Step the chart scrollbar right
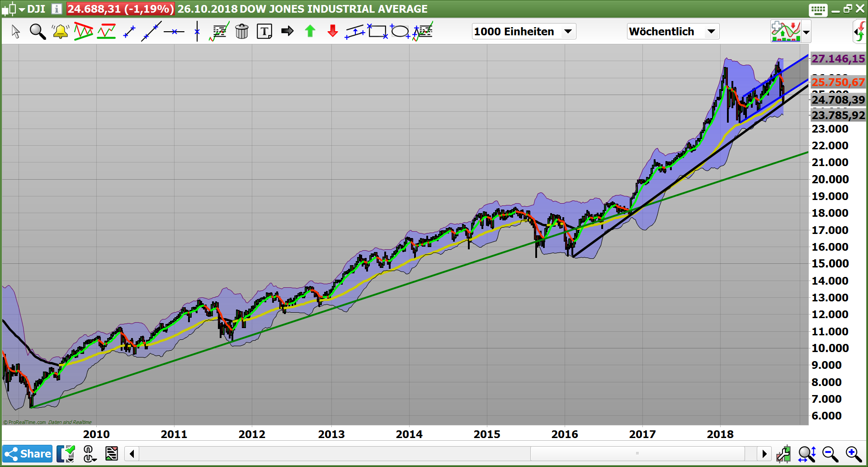 (x=764, y=453)
